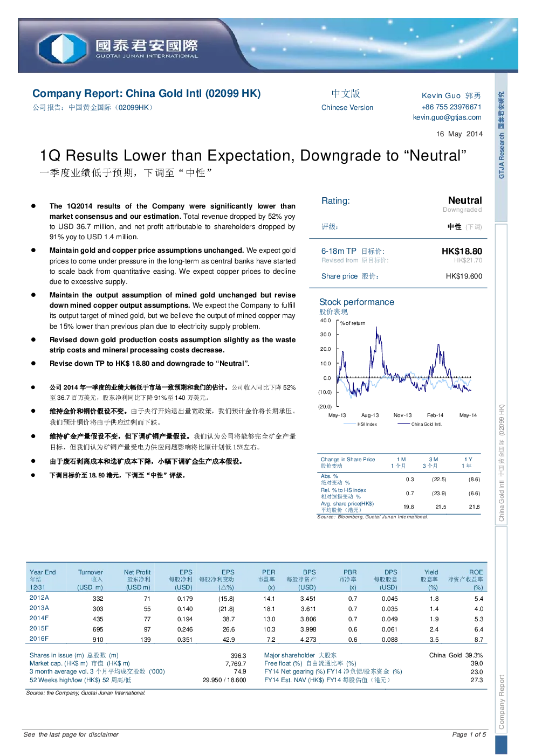535x756 pixels.
Task: Click the bullet about 1Q2014 results
Action: (173, 221)
